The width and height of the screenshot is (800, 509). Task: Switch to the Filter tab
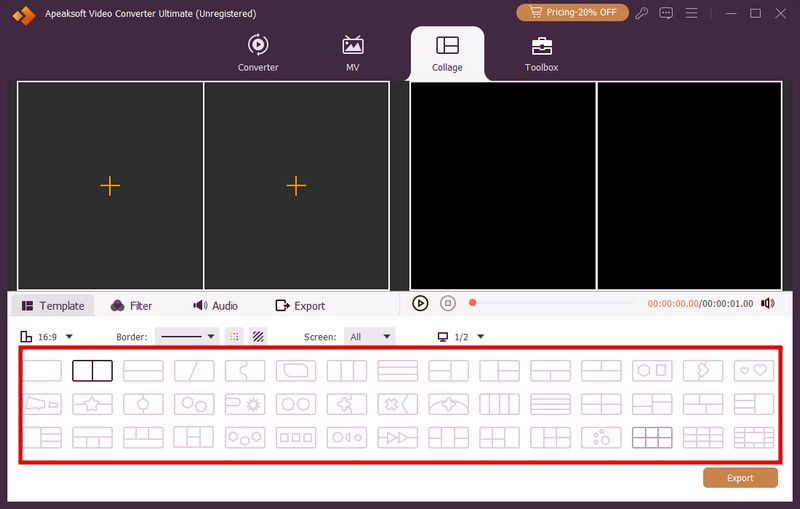coord(131,306)
